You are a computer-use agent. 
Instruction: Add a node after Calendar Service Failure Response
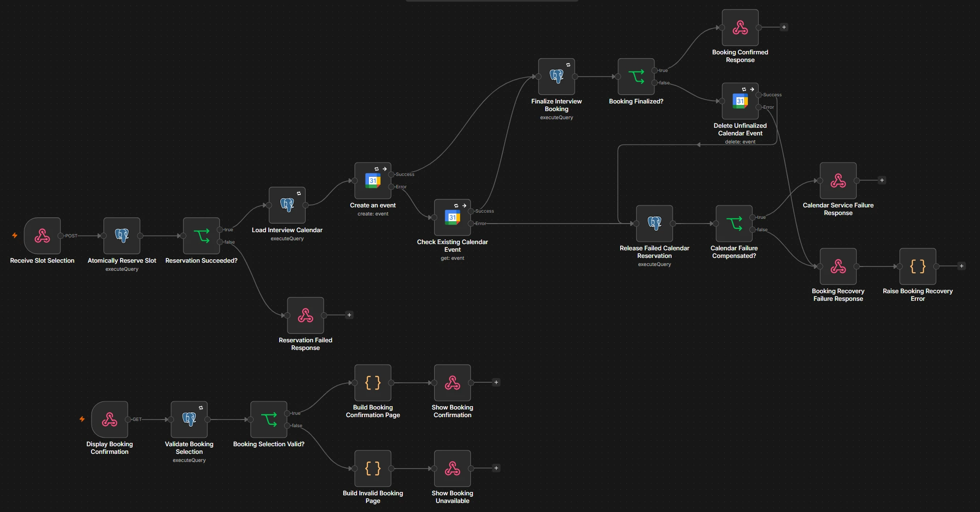(x=882, y=180)
